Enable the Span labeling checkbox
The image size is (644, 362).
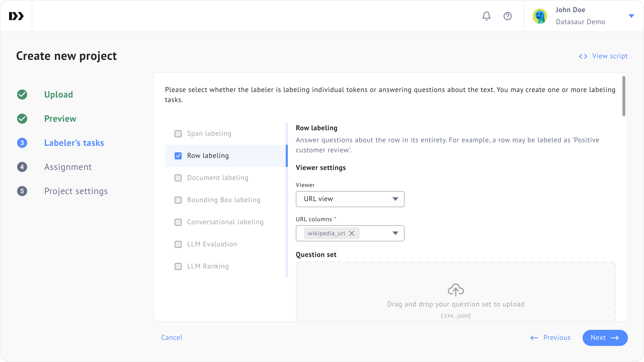point(178,133)
